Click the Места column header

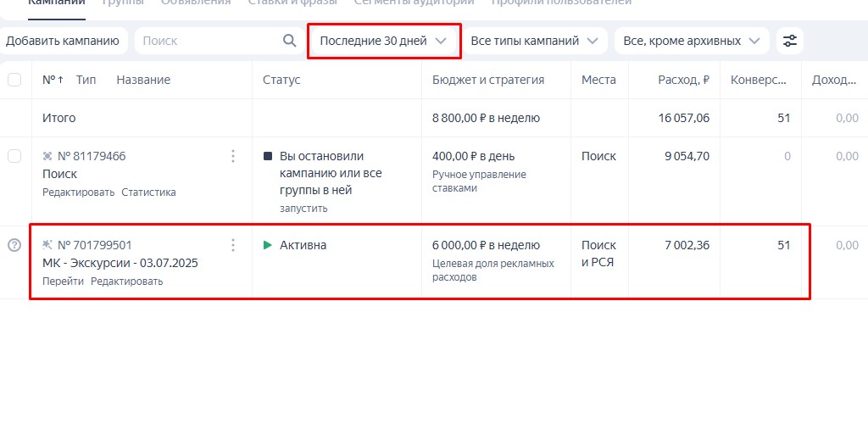click(598, 80)
